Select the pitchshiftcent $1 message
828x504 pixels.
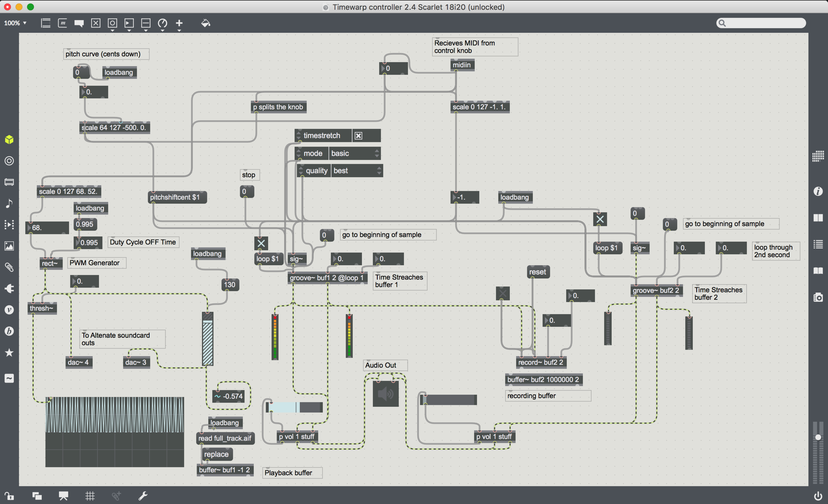(178, 197)
